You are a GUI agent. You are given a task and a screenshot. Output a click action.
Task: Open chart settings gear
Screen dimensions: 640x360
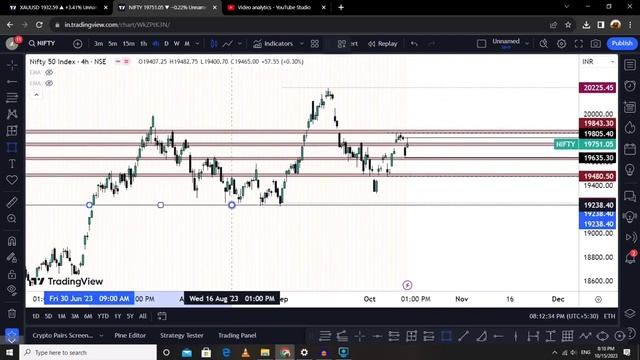[562, 44]
